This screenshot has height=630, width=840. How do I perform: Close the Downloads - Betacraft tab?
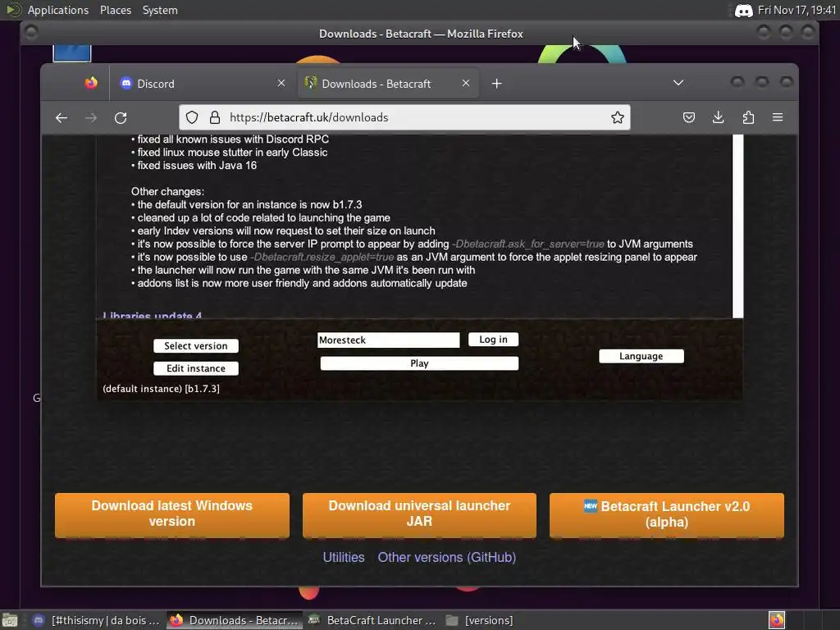(466, 83)
